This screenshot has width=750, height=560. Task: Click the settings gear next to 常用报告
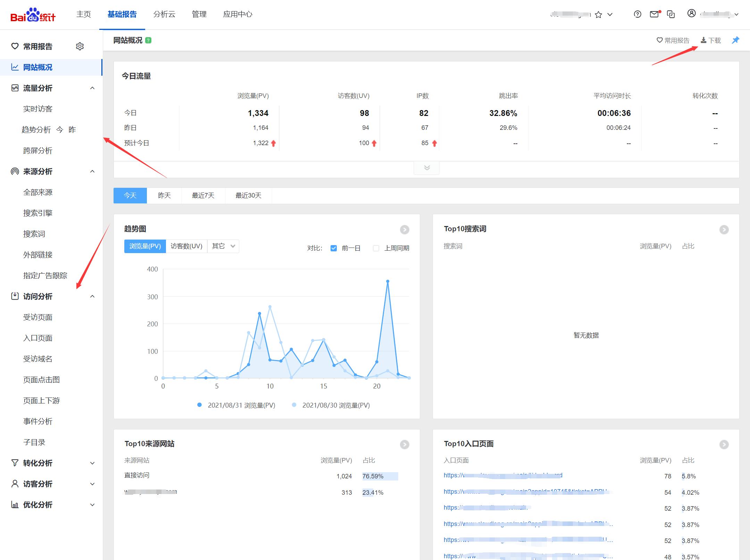click(x=80, y=46)
